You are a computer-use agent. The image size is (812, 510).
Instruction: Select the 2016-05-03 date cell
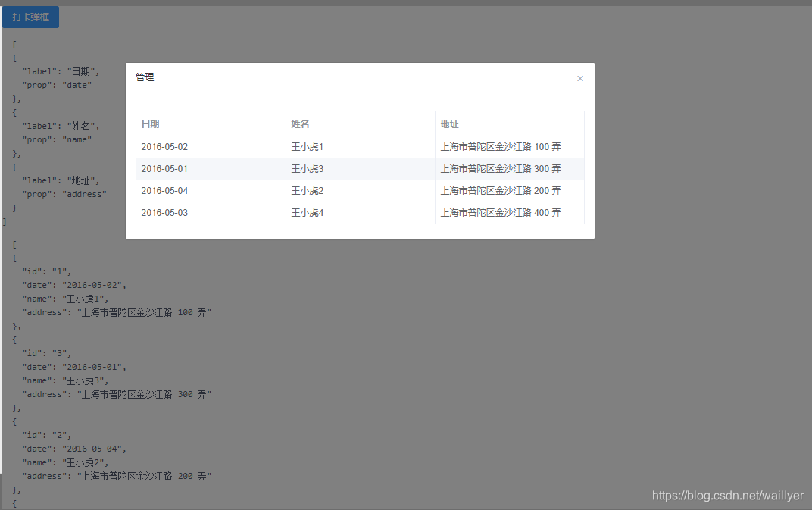click(211, 213)
